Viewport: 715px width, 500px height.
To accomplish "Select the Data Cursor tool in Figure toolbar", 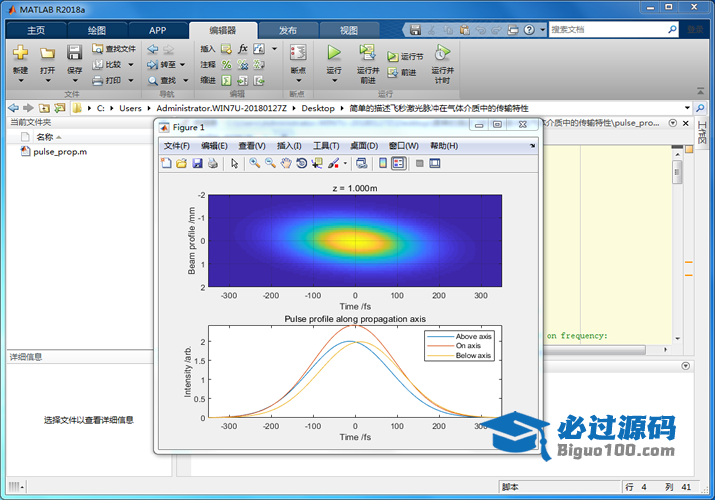I will tap(317, 163).
